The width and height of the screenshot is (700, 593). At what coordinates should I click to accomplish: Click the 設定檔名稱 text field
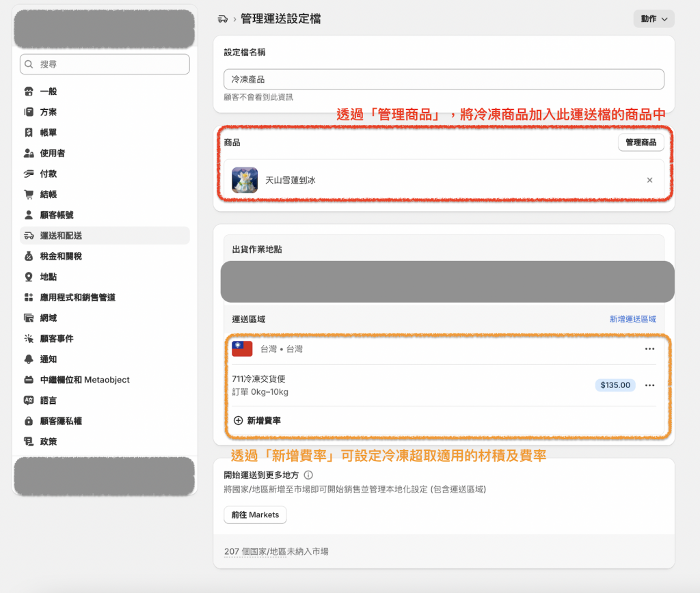444,79
